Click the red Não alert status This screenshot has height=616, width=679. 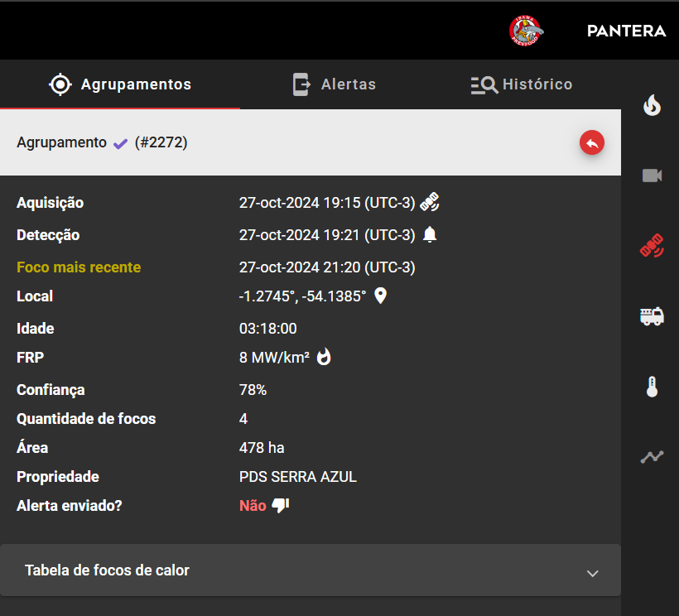pos(253,506)
